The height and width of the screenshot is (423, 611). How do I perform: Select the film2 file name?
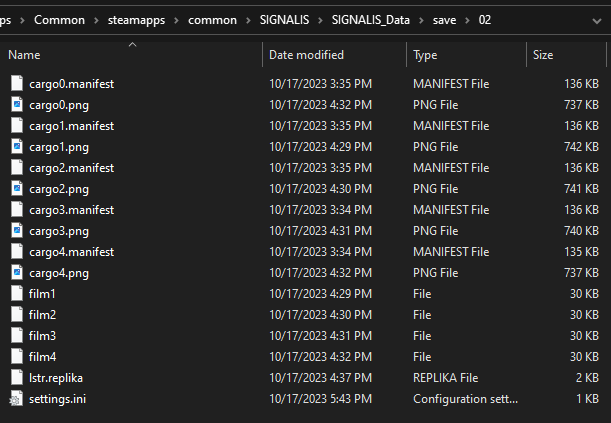(x=42, y=315)
